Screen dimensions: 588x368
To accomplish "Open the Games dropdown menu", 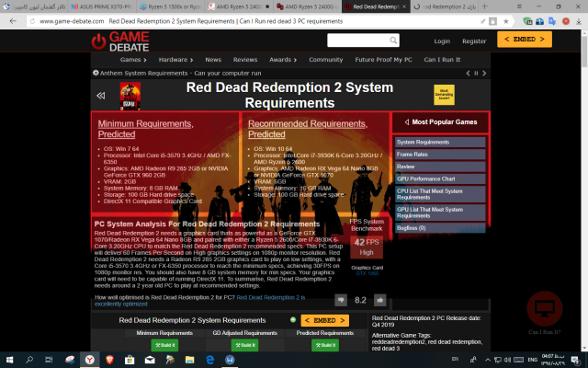I will [x=133, y=60].
